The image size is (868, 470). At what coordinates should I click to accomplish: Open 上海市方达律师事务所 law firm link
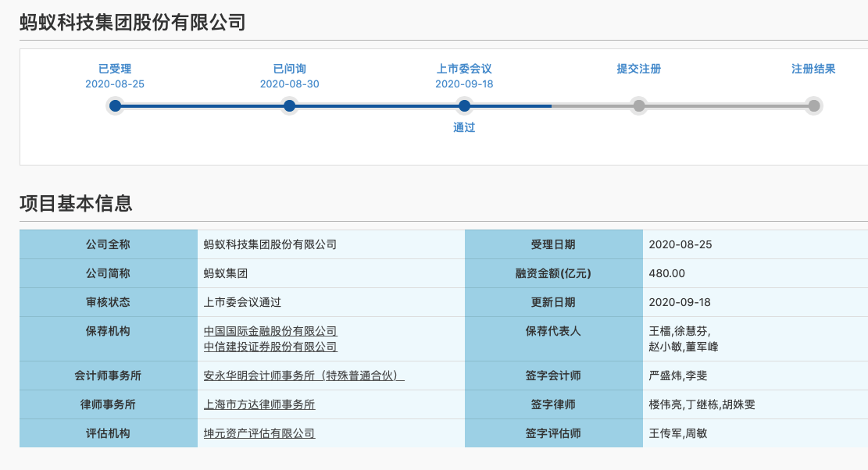[259, 404]
